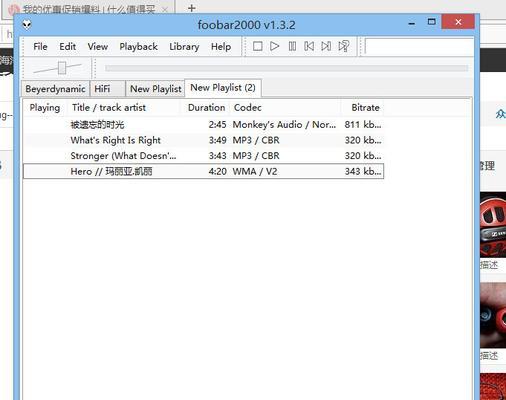Click the 2:45 duration cell
Screen dimensions: 506x400
pos(217,125)
